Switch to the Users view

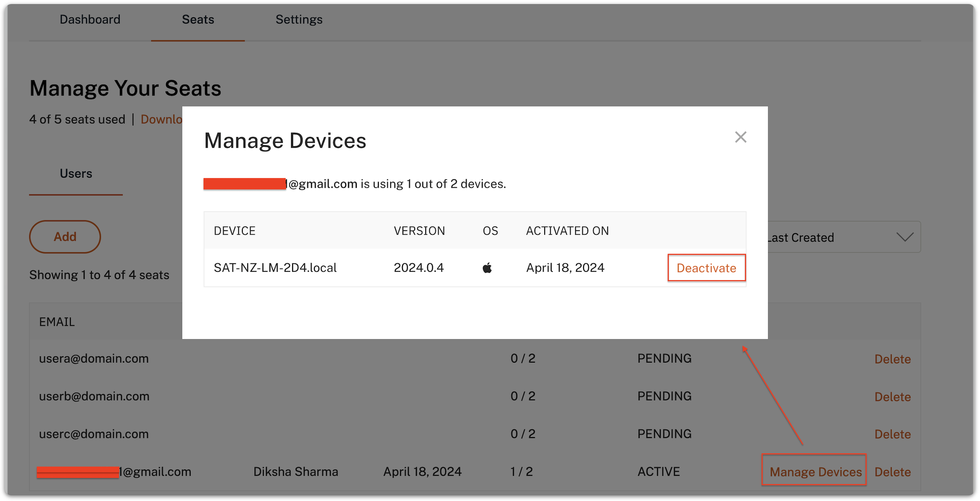(x=76, y=173)
